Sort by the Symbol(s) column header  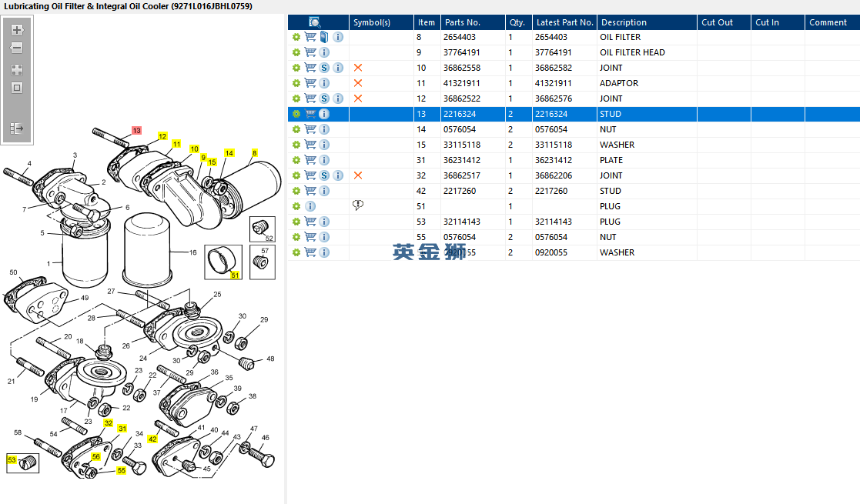[381, 22]
